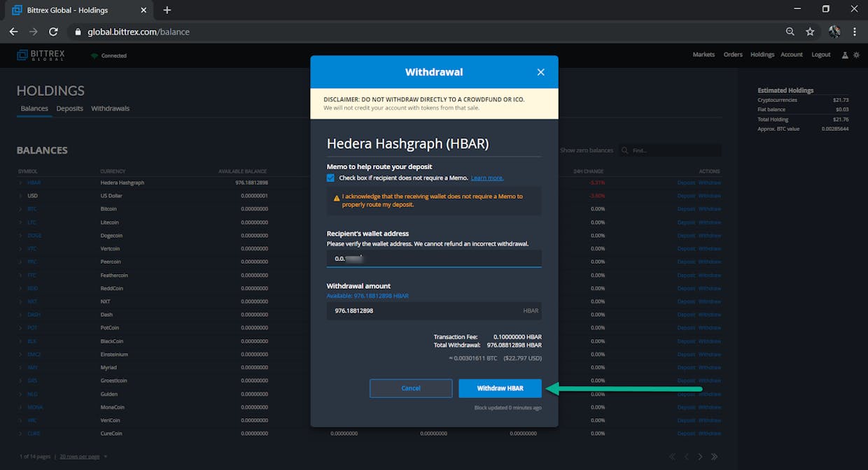Reload the page with refresh icon
This screenshot has width=868, height=470.
53,31
